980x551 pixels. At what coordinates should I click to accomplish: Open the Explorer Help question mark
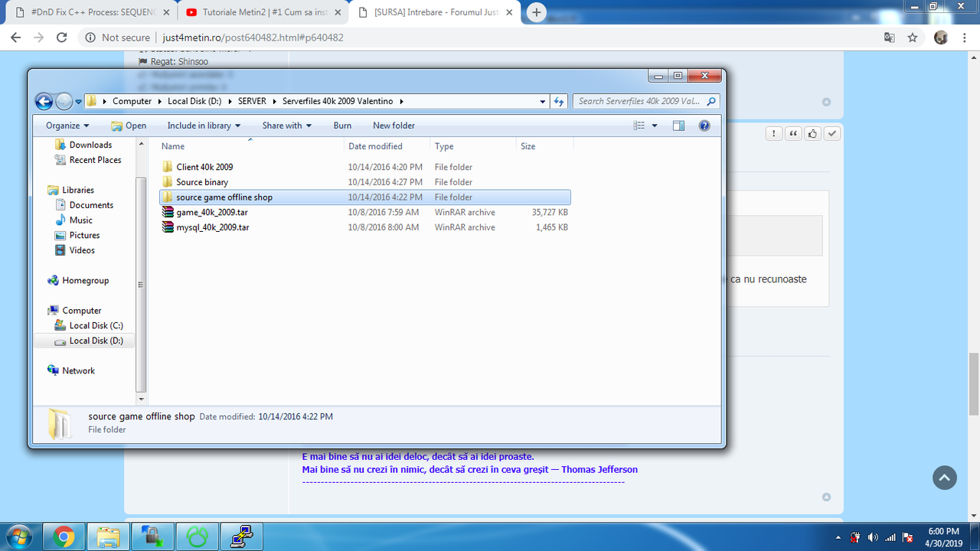[704, 126]
